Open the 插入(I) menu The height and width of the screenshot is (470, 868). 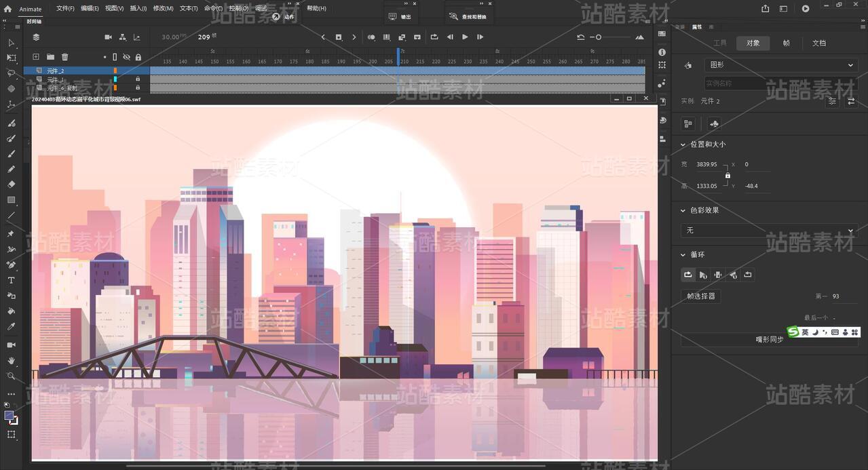(x=138, y=9)
